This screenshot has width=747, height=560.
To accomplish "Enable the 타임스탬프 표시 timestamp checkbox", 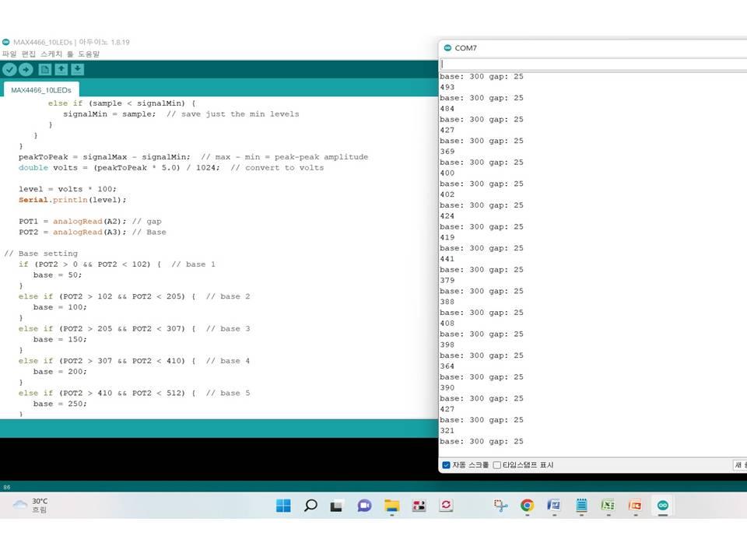I will 497,465.
